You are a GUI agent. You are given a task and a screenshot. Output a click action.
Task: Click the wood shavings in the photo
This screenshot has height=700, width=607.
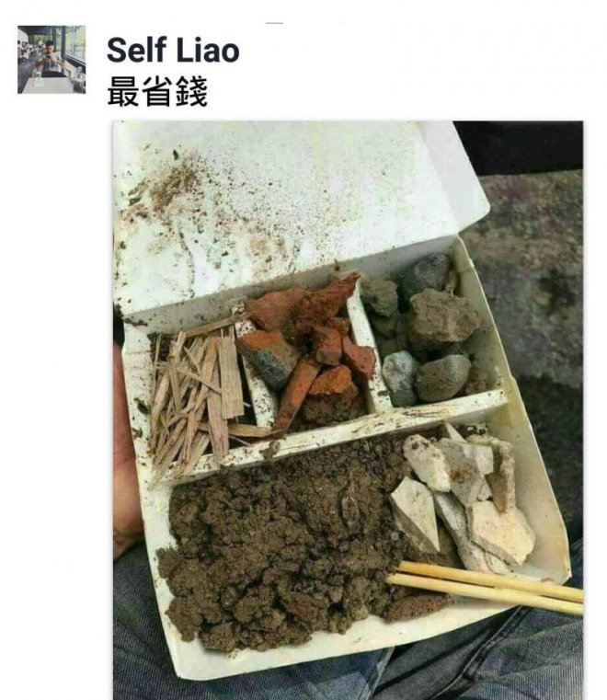pyautogui.click(x=197, y=396)
